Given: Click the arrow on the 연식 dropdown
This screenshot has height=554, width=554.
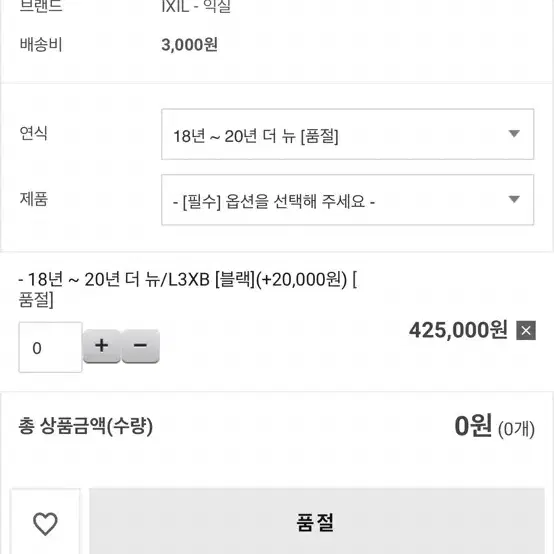Looking at the screenshot, I should click(x=514, y=134).
